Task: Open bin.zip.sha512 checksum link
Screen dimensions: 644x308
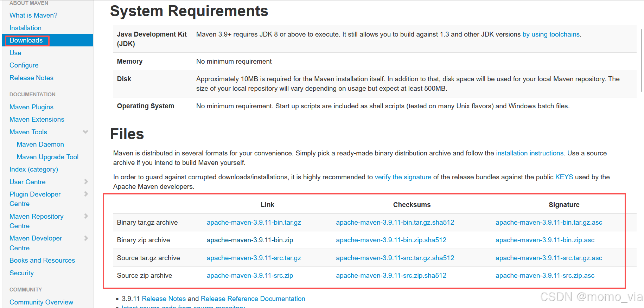Action: (x=391, y=240)
